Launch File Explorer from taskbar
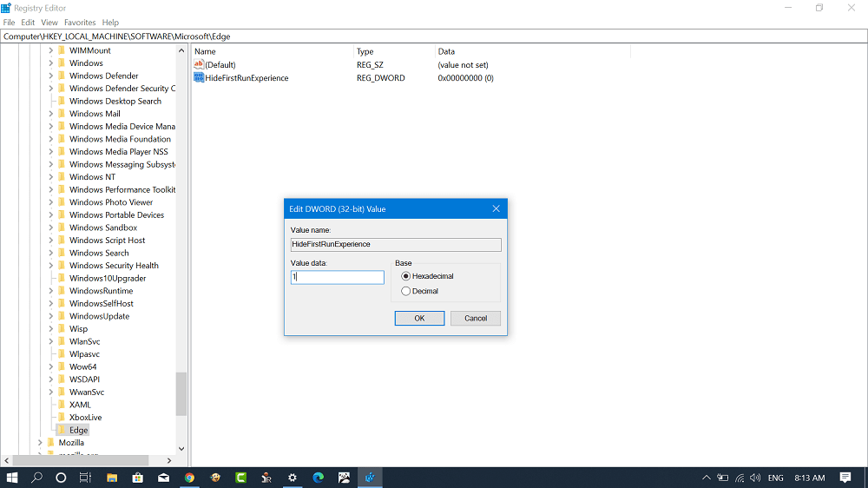The height and width of the screenshot is (488, 868). (112, 478)
